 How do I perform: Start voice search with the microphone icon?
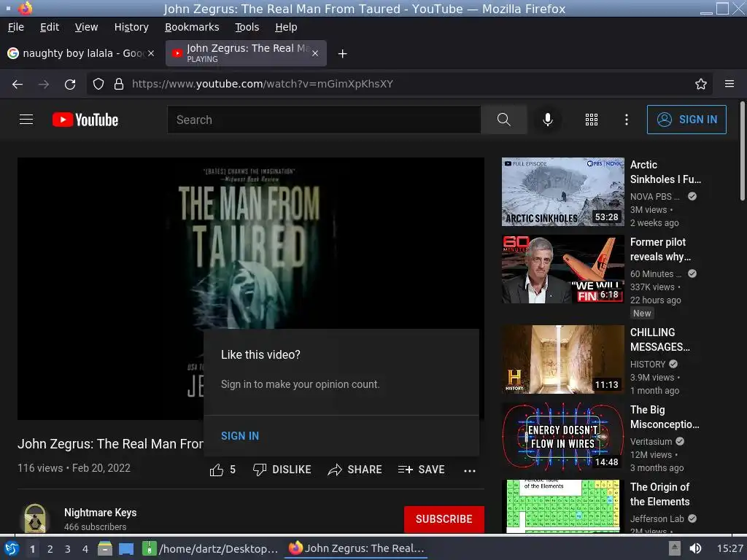548,120
